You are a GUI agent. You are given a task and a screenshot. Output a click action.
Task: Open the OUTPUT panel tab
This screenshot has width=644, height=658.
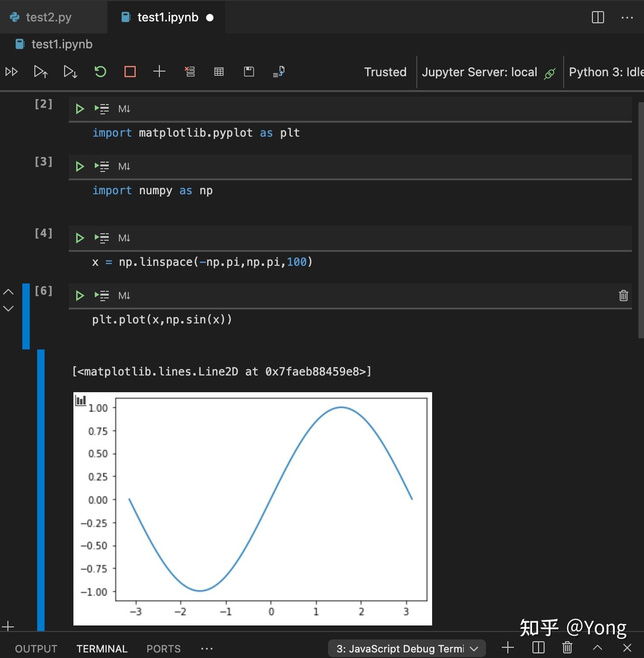[x=36, y=649]
